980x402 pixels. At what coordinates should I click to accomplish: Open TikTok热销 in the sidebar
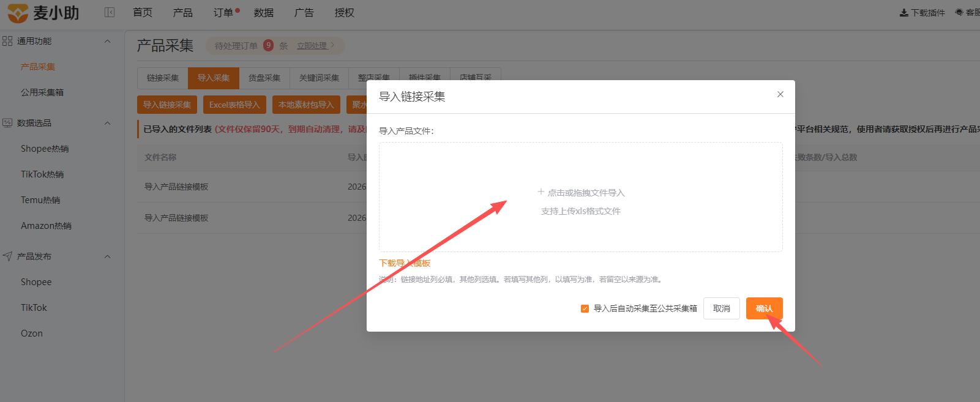(x=42, y=174)
